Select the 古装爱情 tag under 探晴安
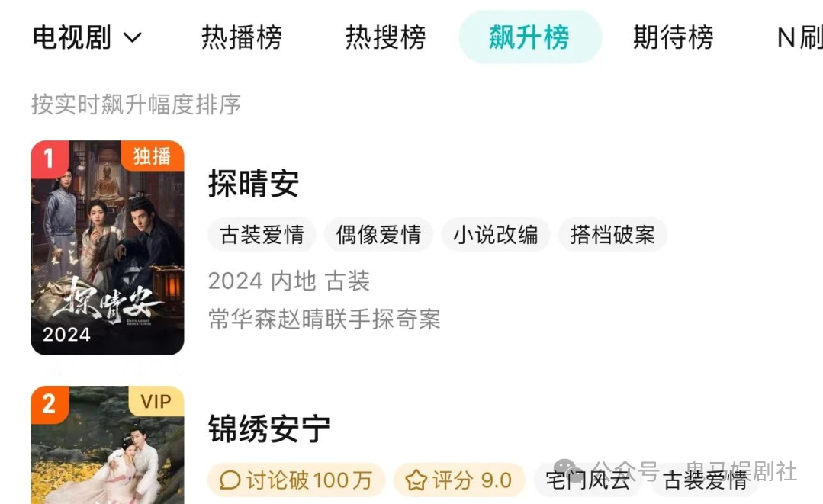 pyautogui.click(x=262, y=234)
